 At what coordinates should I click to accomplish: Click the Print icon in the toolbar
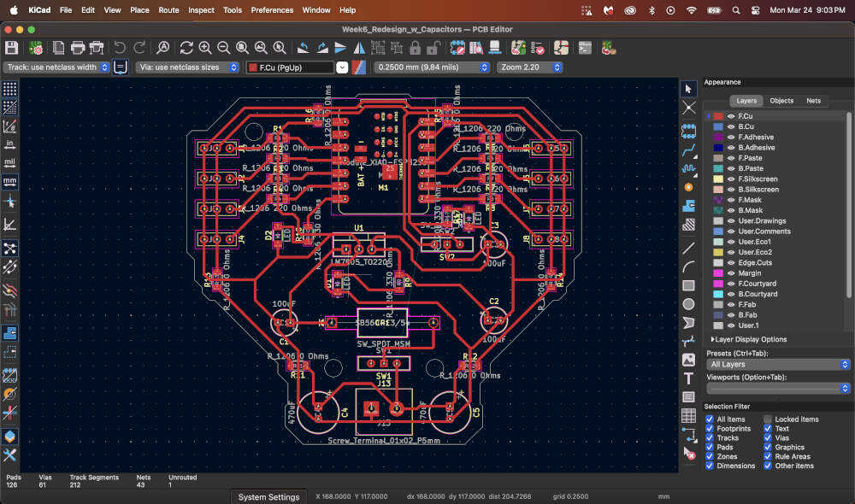pos(78,48)
